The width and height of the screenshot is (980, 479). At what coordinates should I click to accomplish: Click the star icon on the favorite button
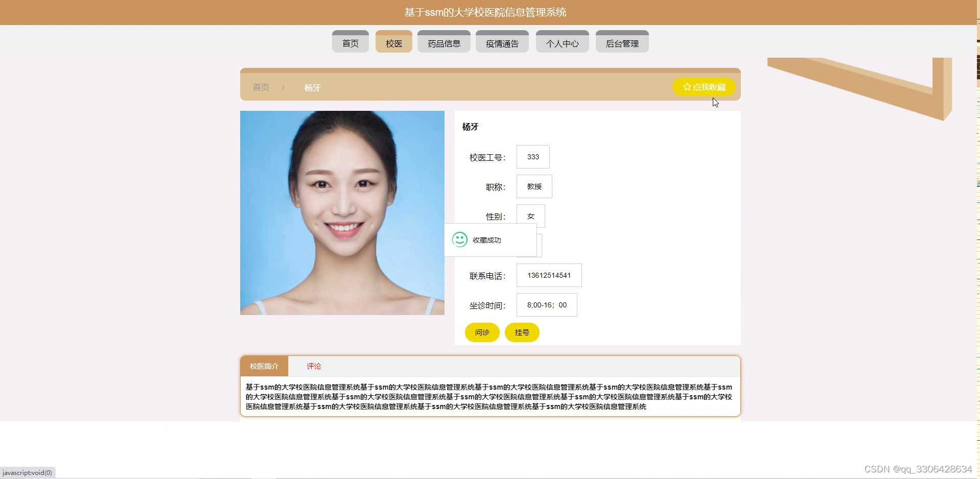tap(686, 87)
